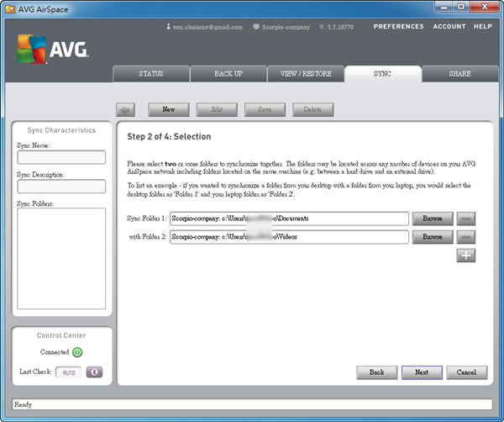Remove Folder 2 with minus button
504x422 pixels.
tap(465, 237)
